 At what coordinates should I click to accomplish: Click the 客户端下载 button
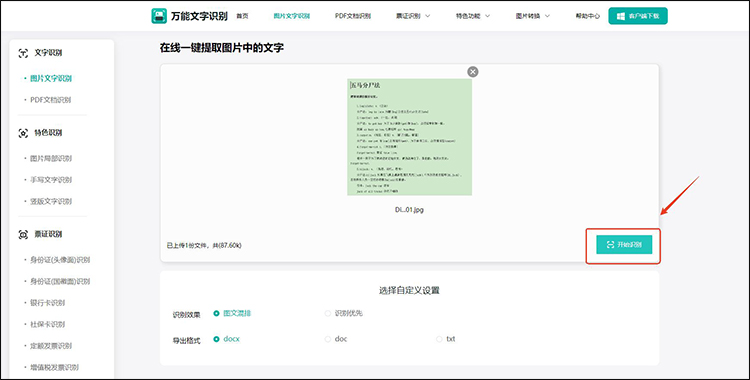638,16
